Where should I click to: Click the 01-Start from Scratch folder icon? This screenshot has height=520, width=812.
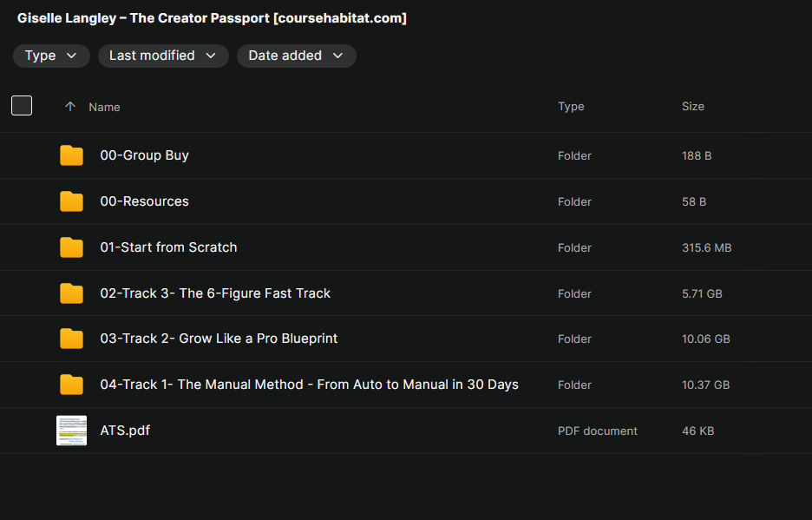pos(71,247)
